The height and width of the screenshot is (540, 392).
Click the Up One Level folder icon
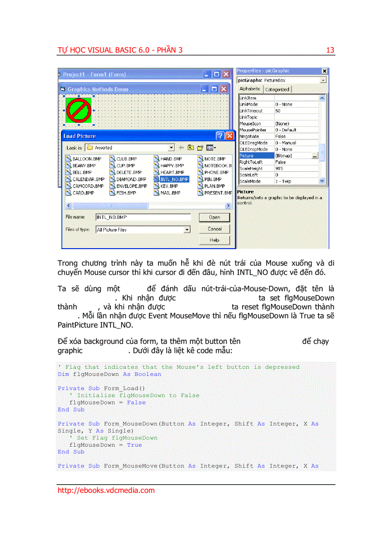coord(191,148)
